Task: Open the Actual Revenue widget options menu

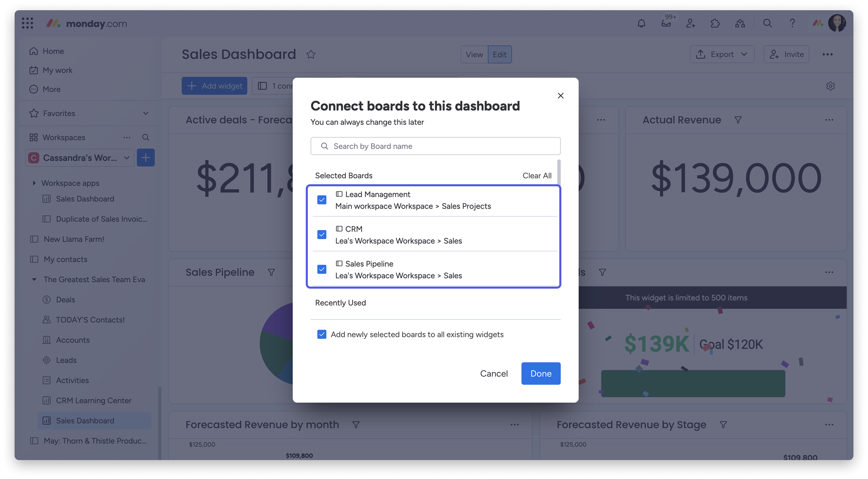Action: pyautogui.click(x=829, y=120)
